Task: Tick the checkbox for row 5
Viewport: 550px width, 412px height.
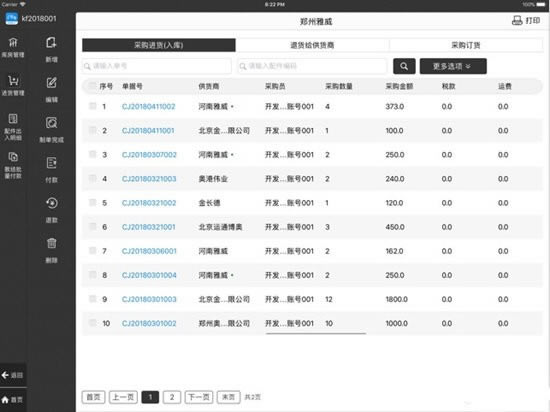Action: [x=93, y=202]
